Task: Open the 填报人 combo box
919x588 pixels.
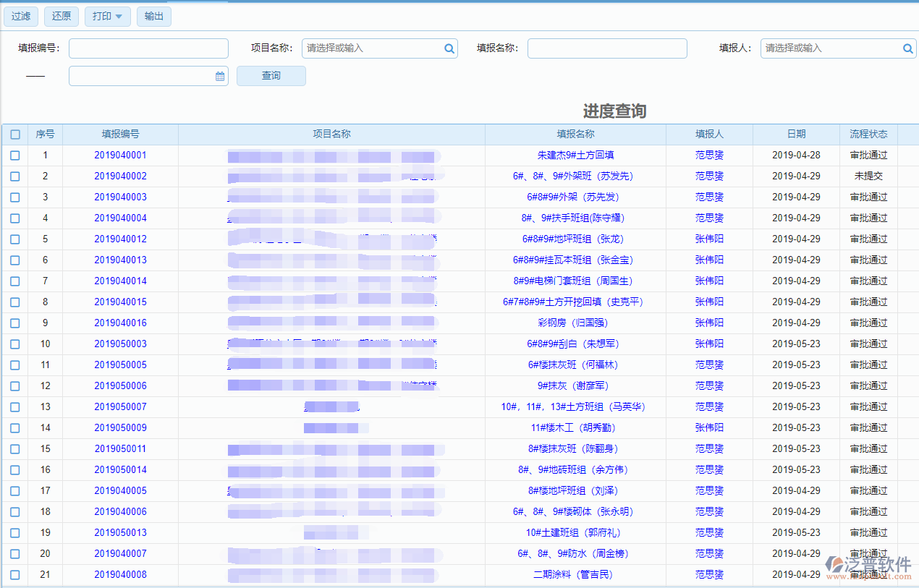Action: (831, 48)
